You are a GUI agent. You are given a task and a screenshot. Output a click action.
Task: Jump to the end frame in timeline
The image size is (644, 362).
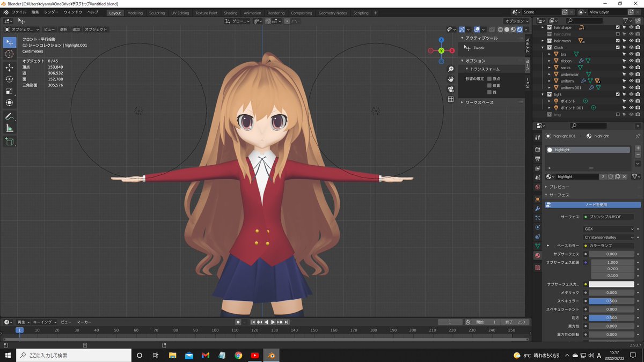(x=287, y=322)
